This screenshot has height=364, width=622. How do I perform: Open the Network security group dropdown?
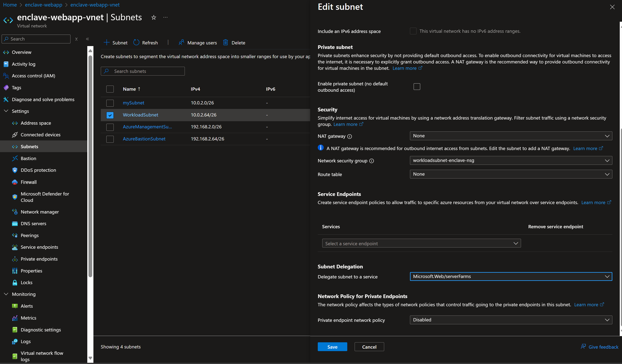tap(511, 161)
